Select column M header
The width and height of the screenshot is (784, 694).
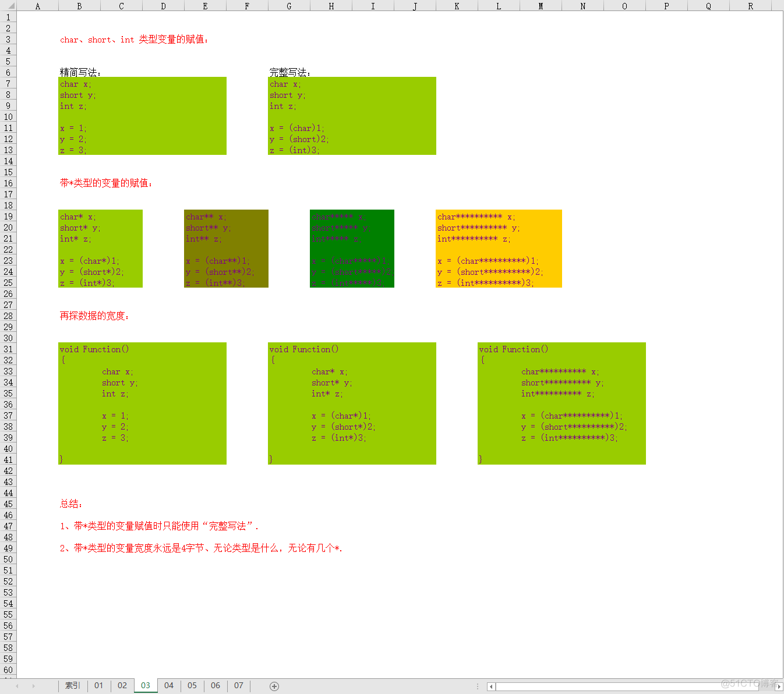click(x=541, y=6)
